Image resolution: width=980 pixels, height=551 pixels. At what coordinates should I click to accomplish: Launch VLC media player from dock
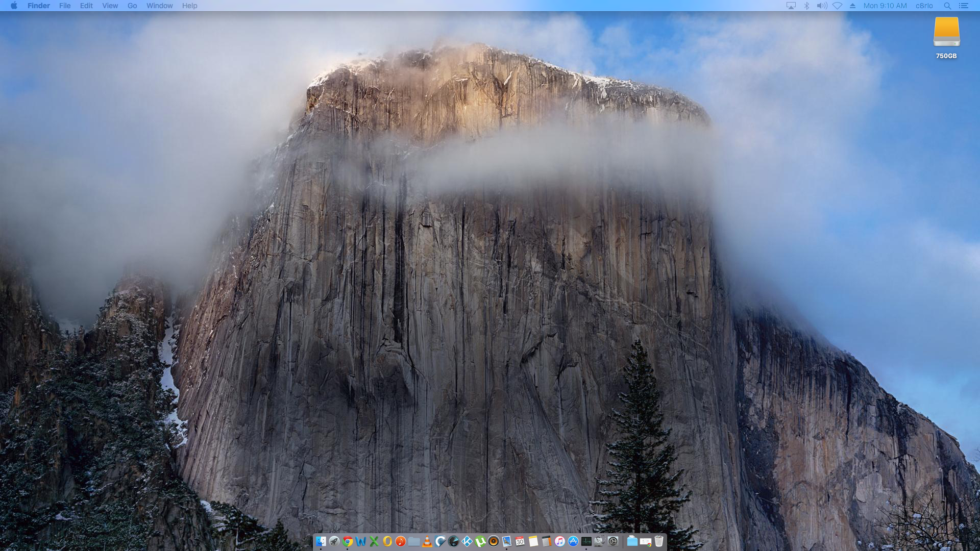click(427, 541)
